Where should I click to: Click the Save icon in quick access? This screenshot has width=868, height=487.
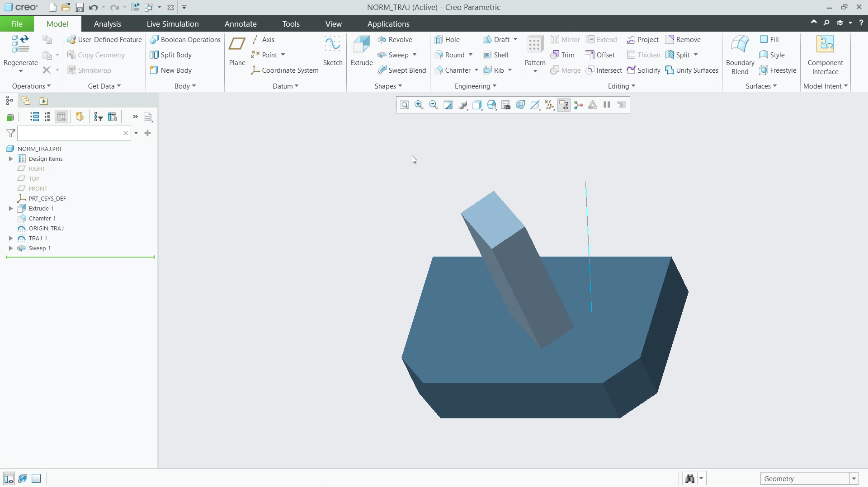tap(80, 7)
